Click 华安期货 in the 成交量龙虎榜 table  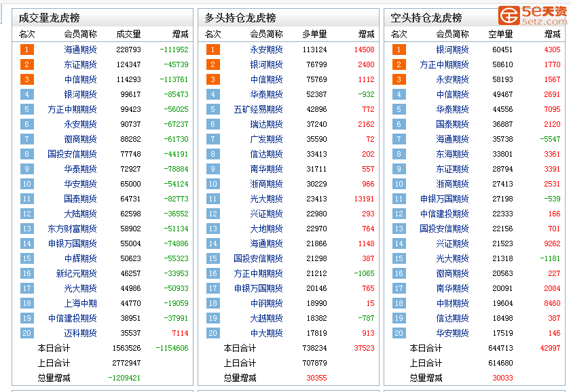[80, 184]
